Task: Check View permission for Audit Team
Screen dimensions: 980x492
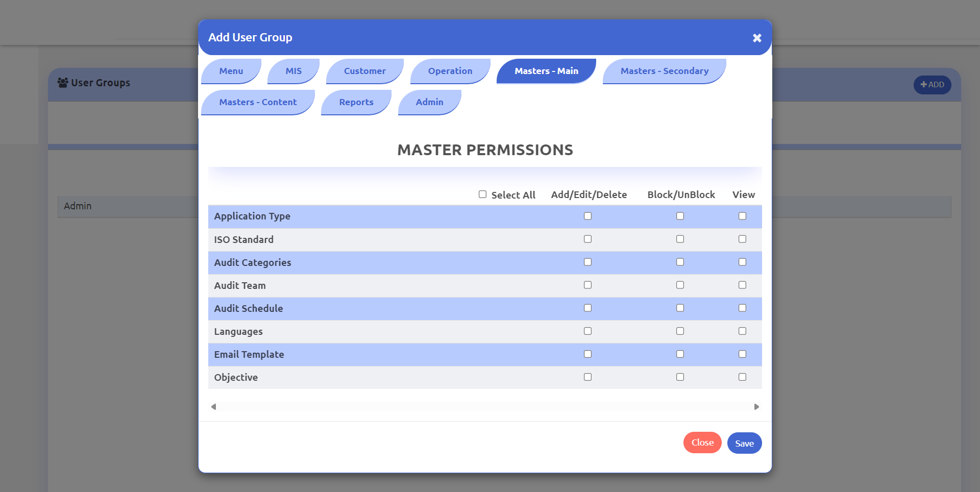Action: coord(742,285)
